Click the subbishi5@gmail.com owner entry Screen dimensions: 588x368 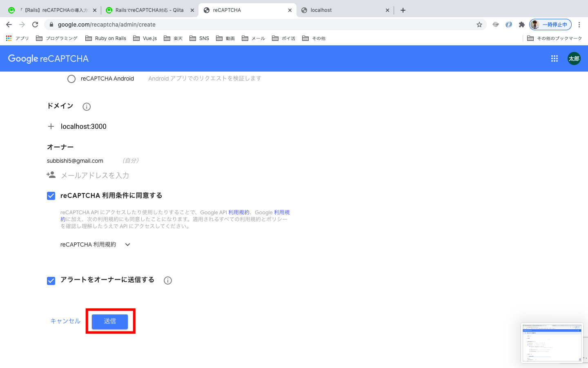coord(75,161)
